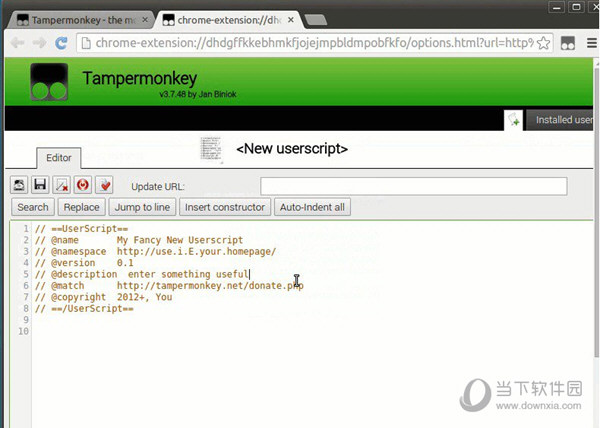Click the Tampermonkey logo in the header
Screen dimensions: 600x428
click(49, 82)
